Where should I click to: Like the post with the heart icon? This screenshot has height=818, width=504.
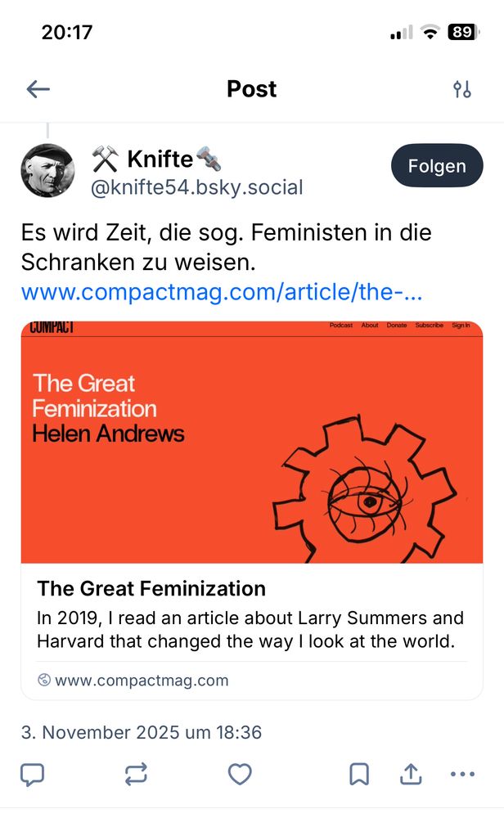point(238,773)
